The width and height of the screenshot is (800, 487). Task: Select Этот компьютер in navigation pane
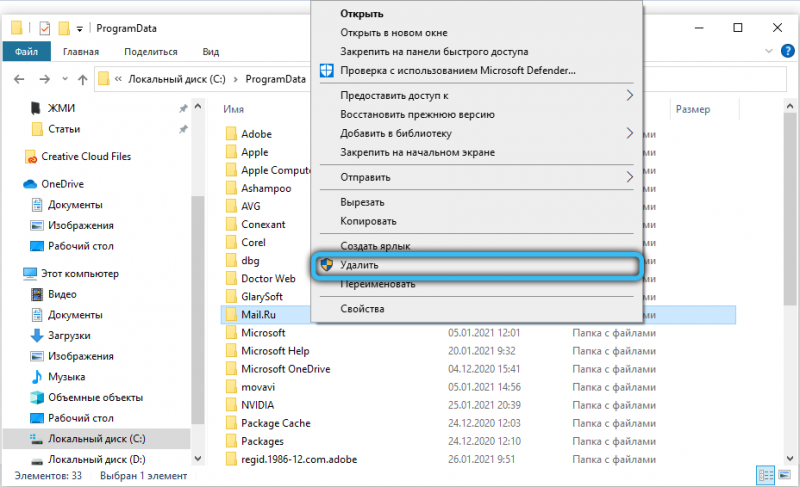click(x=80, y=274)
